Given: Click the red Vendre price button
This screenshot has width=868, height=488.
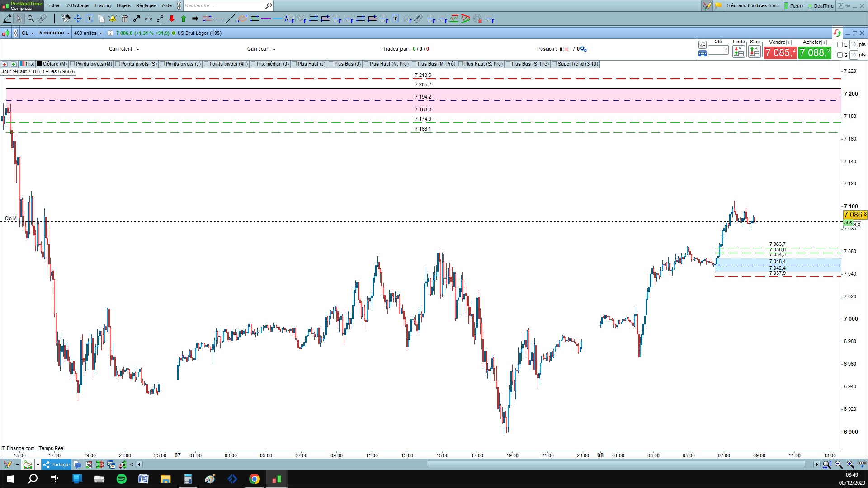Looking at the screenshot, I should [780, 53].
